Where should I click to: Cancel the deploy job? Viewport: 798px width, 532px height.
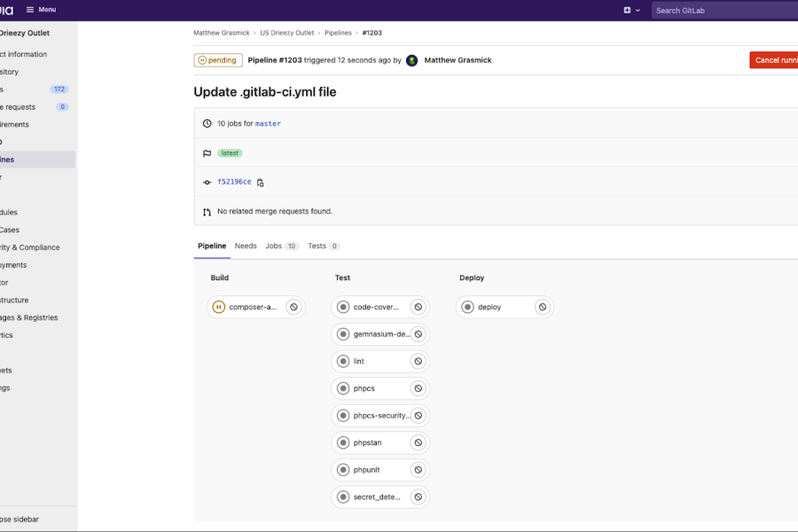(543, 307)
